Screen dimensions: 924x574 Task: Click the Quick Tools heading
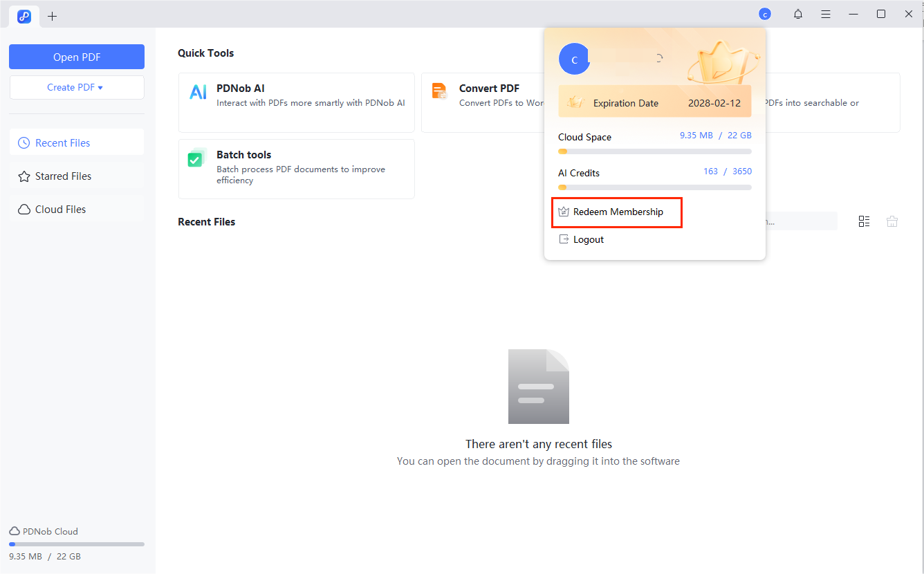206,53
